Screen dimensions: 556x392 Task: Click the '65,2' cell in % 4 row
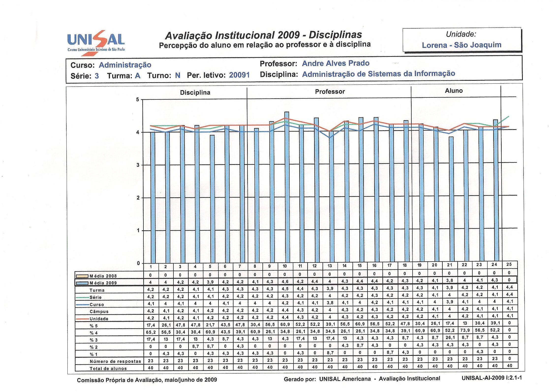point(151,332)
